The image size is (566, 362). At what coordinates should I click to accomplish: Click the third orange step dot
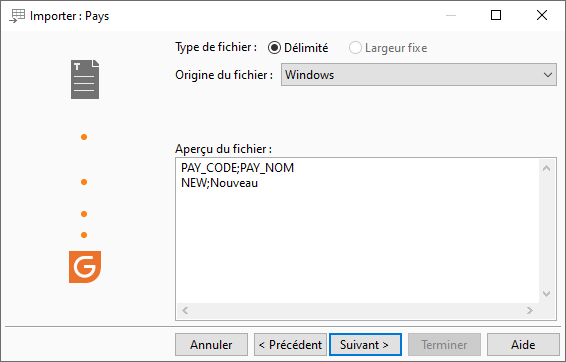coord(84,214)
